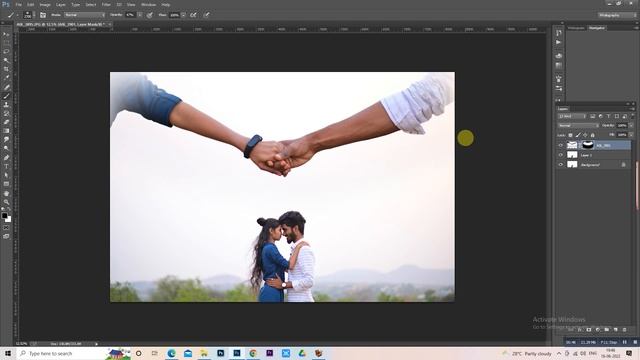The width and height of the screenshot is (640, 360).
Task: Open the Layer menu
Action: coord(60,4)
